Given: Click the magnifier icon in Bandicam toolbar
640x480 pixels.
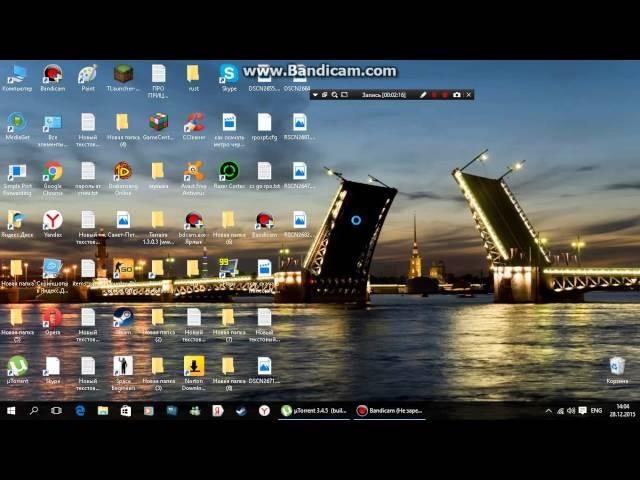Looking at the screenshot, I should [335, 95].
